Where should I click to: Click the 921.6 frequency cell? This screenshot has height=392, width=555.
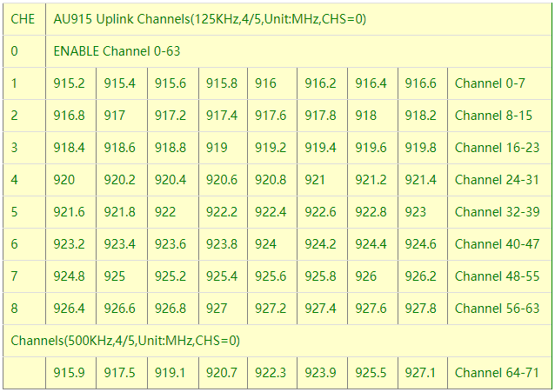pyautogui.click(x=70, y=212)
